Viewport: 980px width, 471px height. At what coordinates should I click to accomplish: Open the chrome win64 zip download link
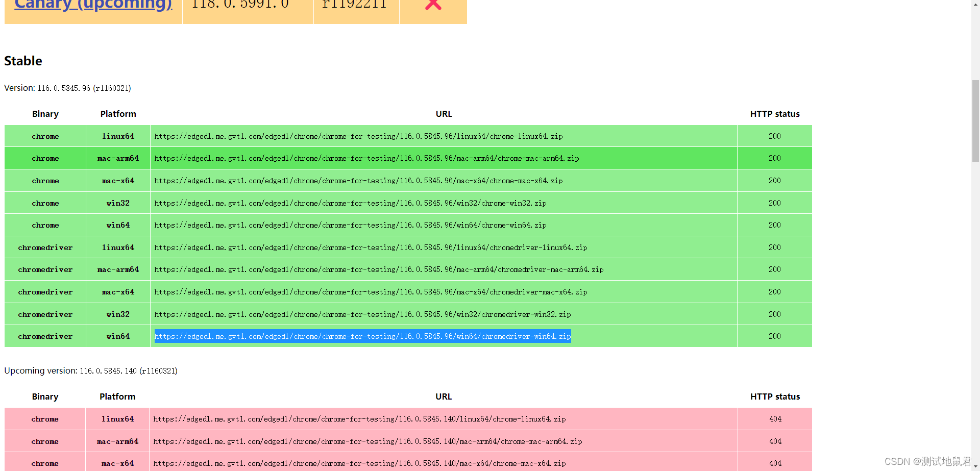350,225
